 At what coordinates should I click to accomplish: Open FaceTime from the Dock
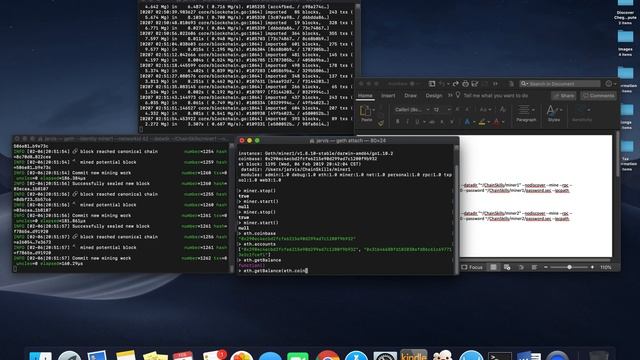click(298, 356)
